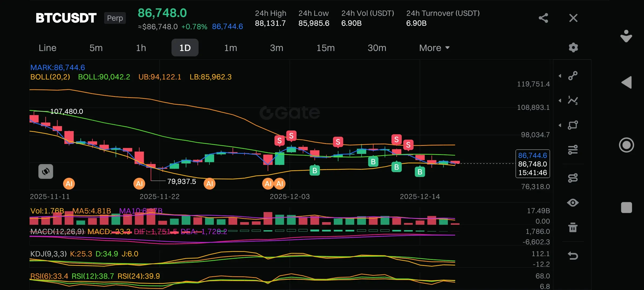Click the rotate screen icon on chart
The height and width of the screenshot is (290, 644).
click(x=46, y=171)
